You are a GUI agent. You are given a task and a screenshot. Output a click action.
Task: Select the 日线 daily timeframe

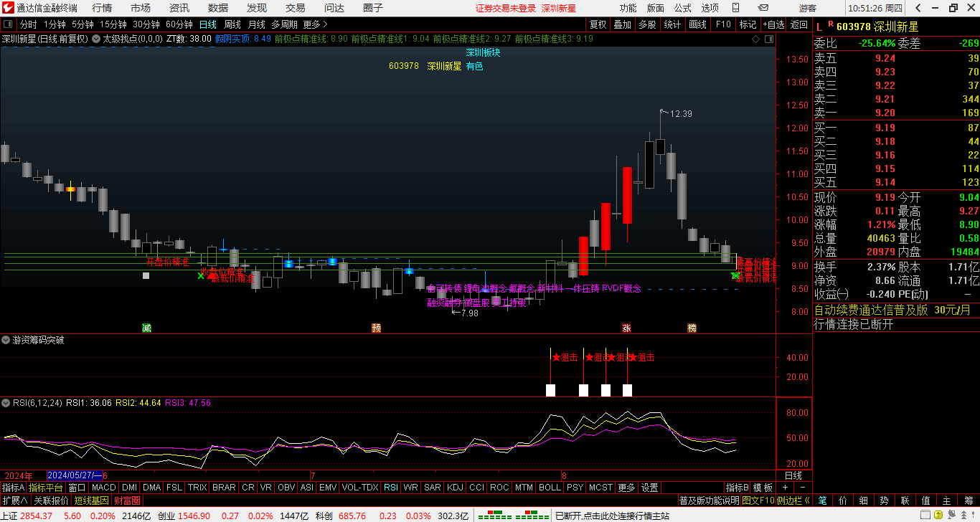(208, 24)
